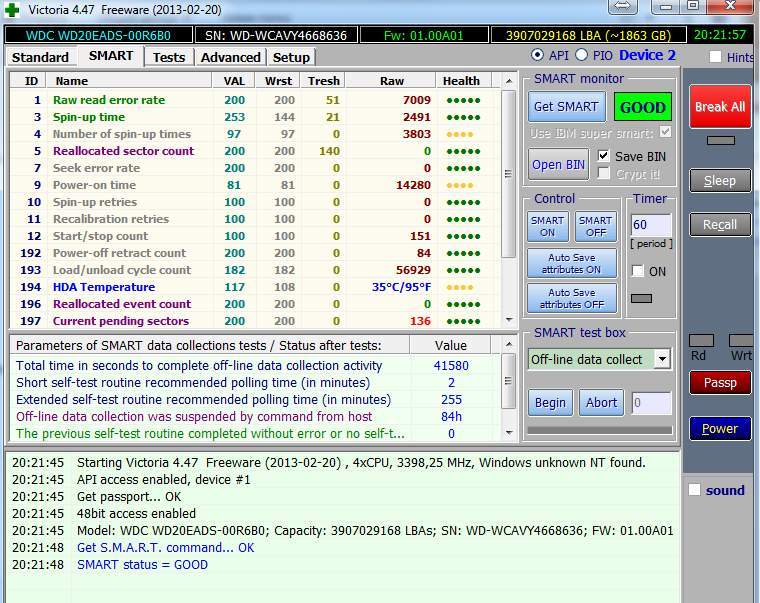This screenshot has height=603, width=760.
Task: Click the Timer period input field
Action: pyautogui.click(x=651, y=225)
